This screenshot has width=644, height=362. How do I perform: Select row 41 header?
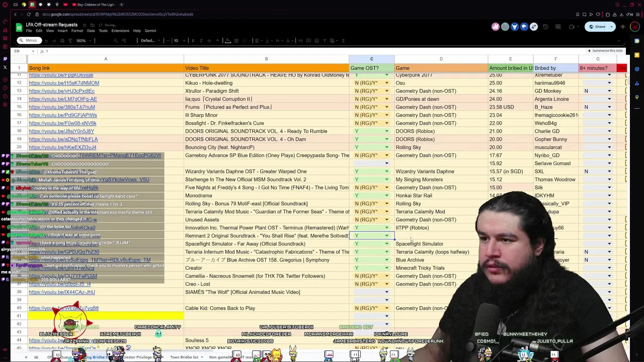[19, 316]
